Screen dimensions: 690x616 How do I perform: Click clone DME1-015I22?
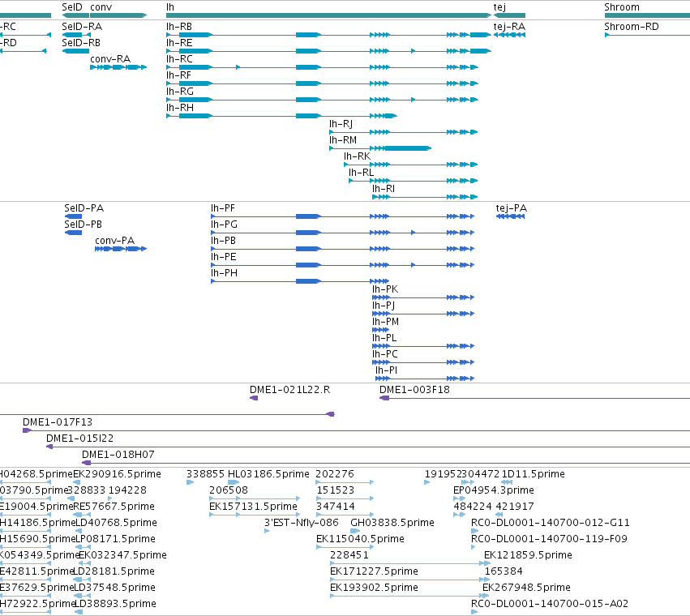pyautogui.click(x=368, y=447)
